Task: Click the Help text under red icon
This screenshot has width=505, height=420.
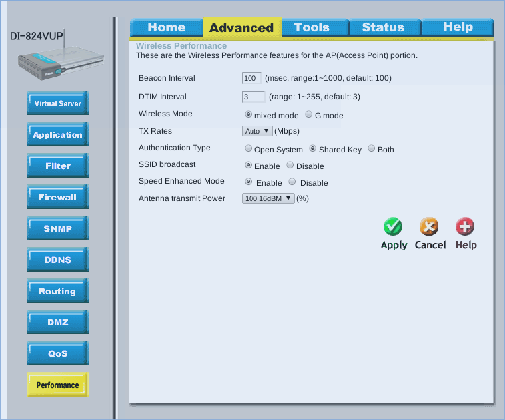Action: coord(466,245)
